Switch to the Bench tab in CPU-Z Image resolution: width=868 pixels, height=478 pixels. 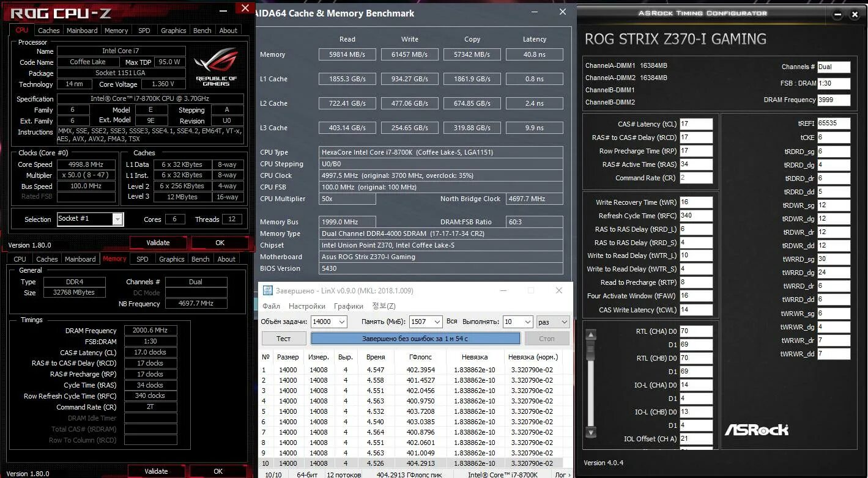tap(202, 30)
